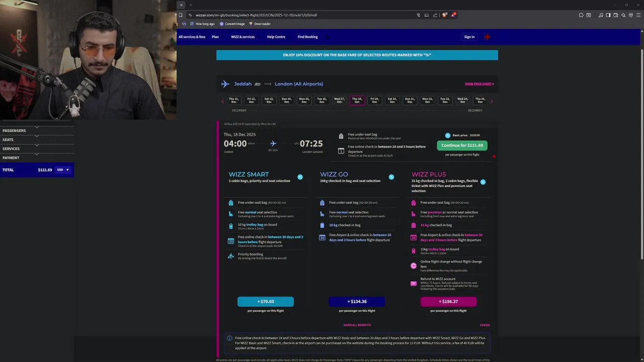
Task: Expand the Services section
Action: (37, 149)
